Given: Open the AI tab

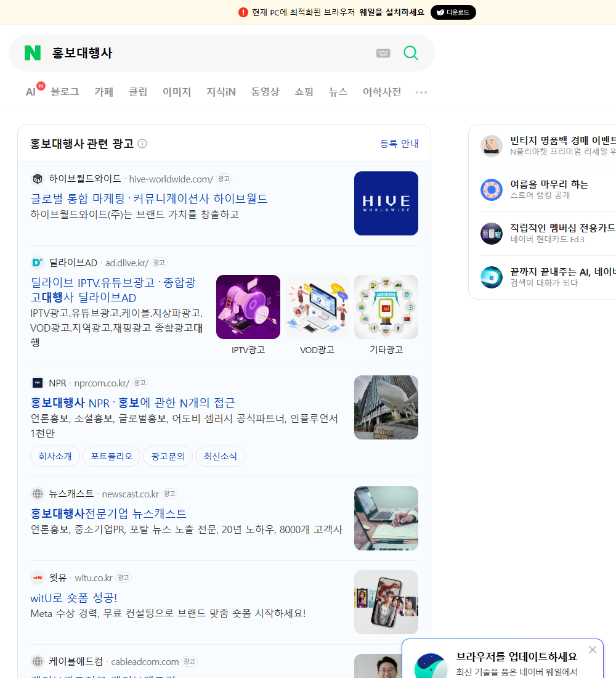Looking at the screenshot, I should pos(31,92).
